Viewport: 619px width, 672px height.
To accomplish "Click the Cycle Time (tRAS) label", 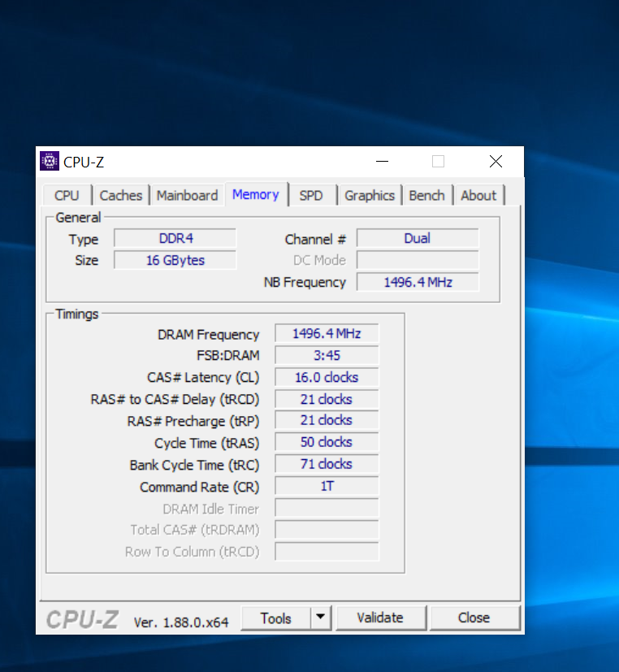I will [207, 443].
